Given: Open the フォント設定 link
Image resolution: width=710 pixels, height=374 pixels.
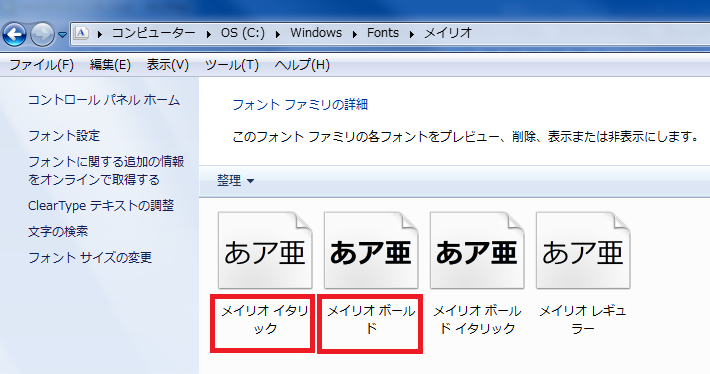Looking at the screenshot, I should pyautogui.click(x=64, y=135).
